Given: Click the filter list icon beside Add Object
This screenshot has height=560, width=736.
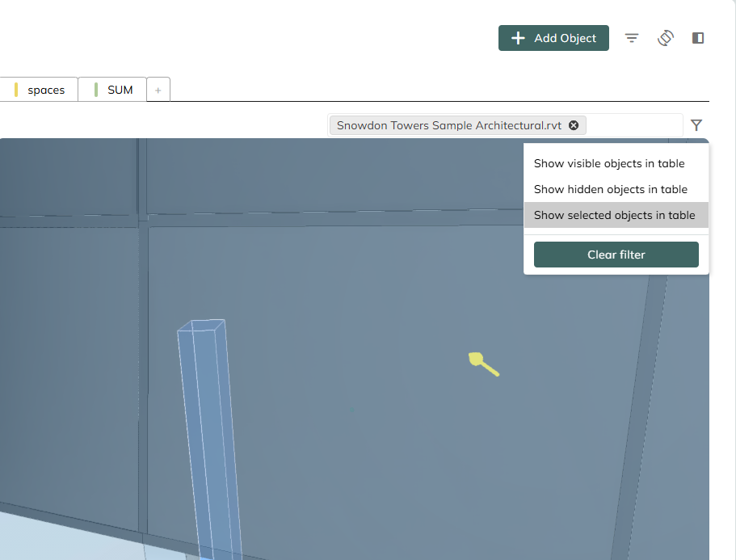Looking at the screenshot, I should pos(632,38).
